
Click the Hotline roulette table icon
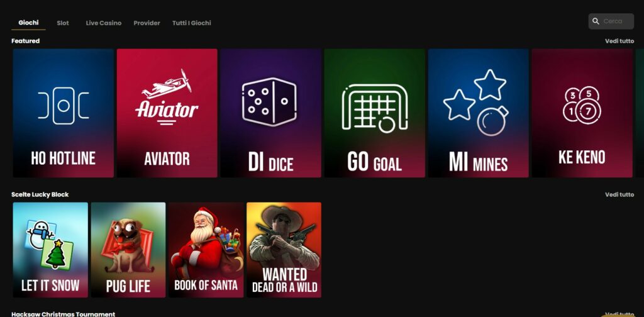tap(64, 106)
